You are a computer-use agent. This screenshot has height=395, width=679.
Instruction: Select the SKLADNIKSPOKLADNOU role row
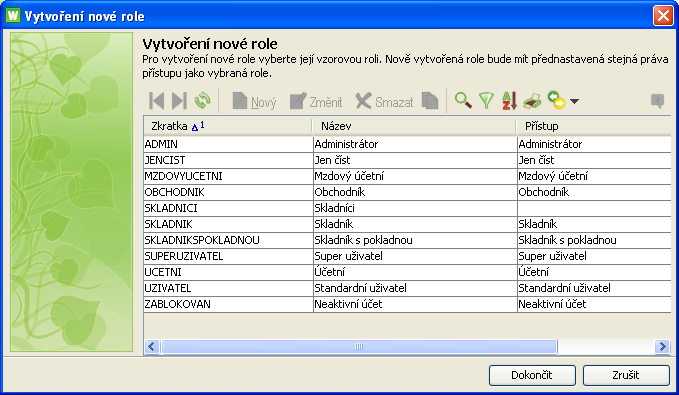pos(407,240)
